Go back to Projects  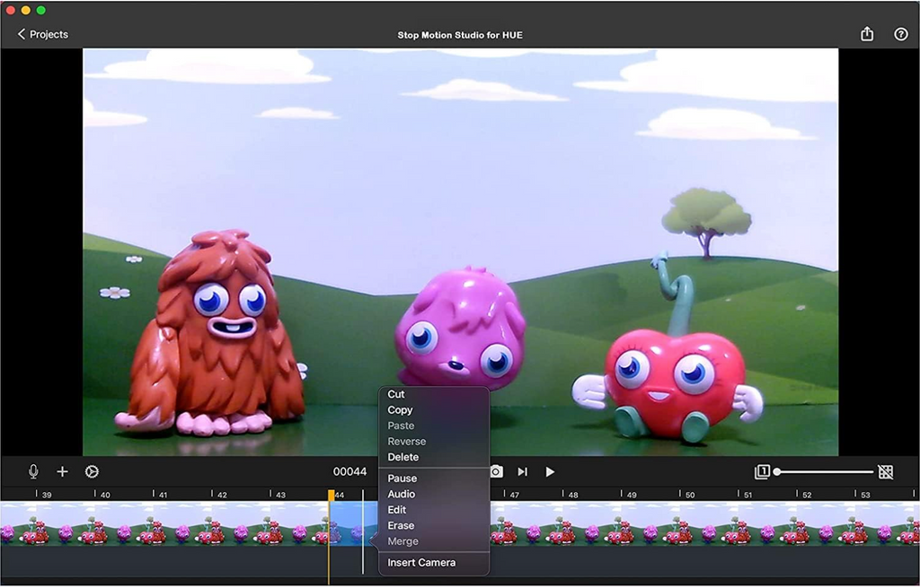(43, 34)
